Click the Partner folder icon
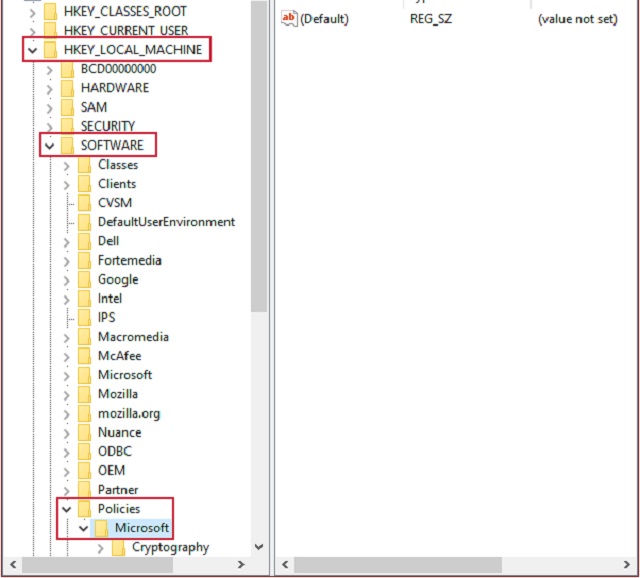This screenshot has height=578, width=640. pos(84,489)
